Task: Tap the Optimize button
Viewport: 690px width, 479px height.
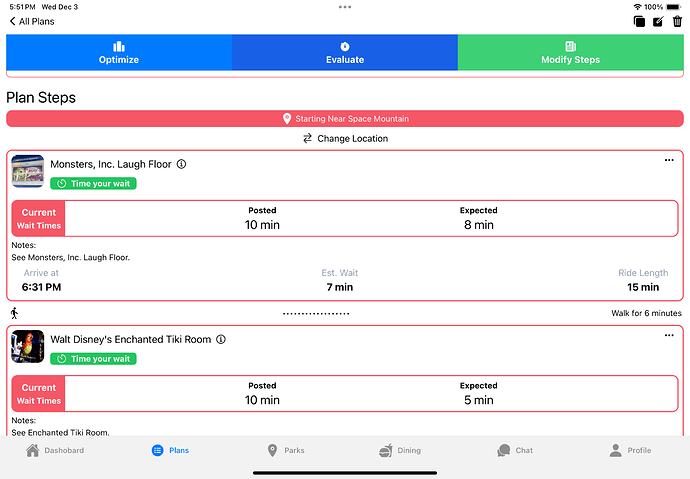Action: tap(119, 52)
